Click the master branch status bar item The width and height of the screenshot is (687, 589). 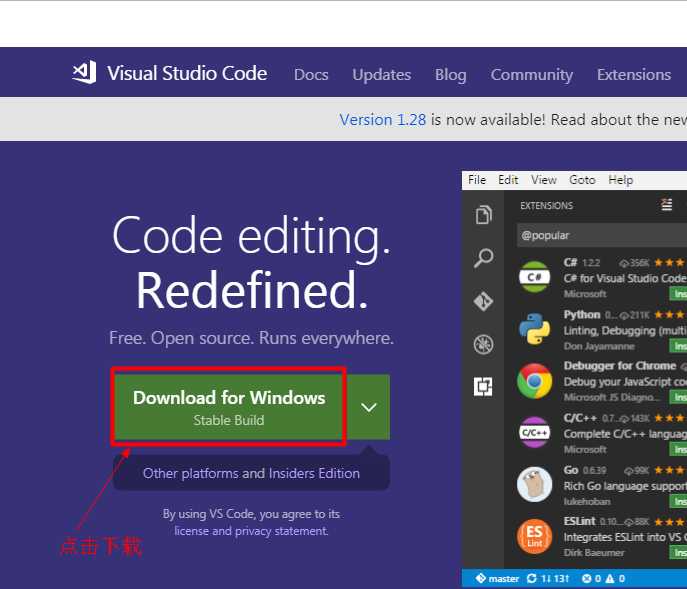coord(497,578)
